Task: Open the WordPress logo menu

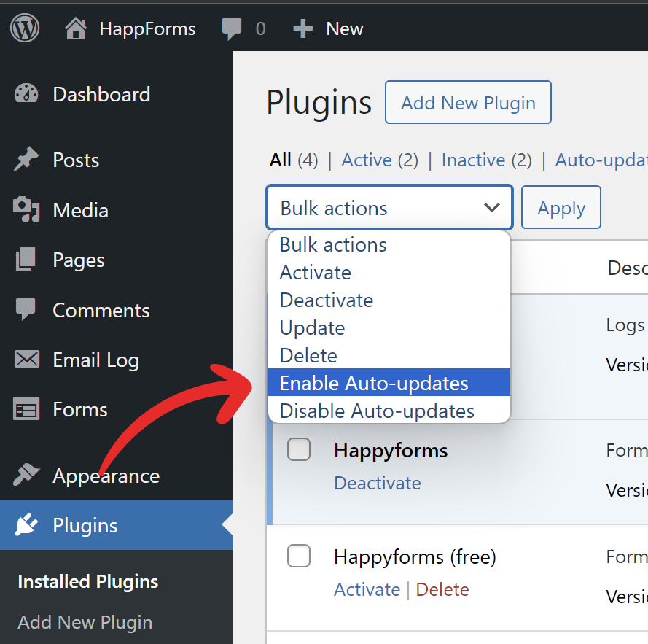Action: pos(25,28)
